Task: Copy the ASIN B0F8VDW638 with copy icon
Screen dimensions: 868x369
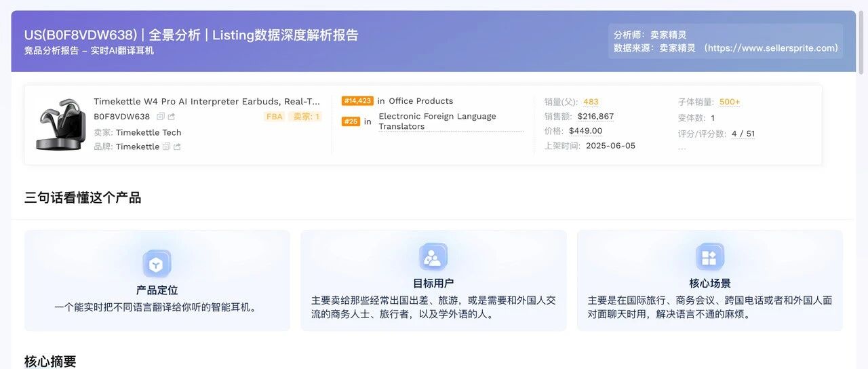Action: pos(161,117)
